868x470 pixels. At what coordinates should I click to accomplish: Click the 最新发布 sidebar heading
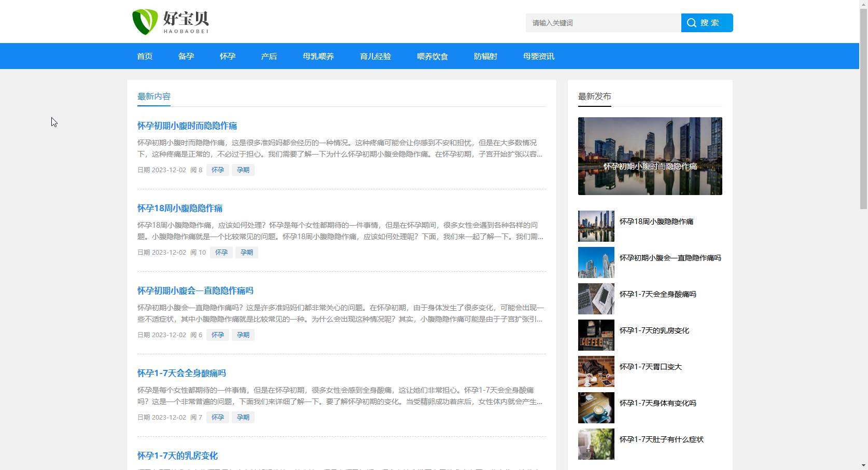point(595,96)
